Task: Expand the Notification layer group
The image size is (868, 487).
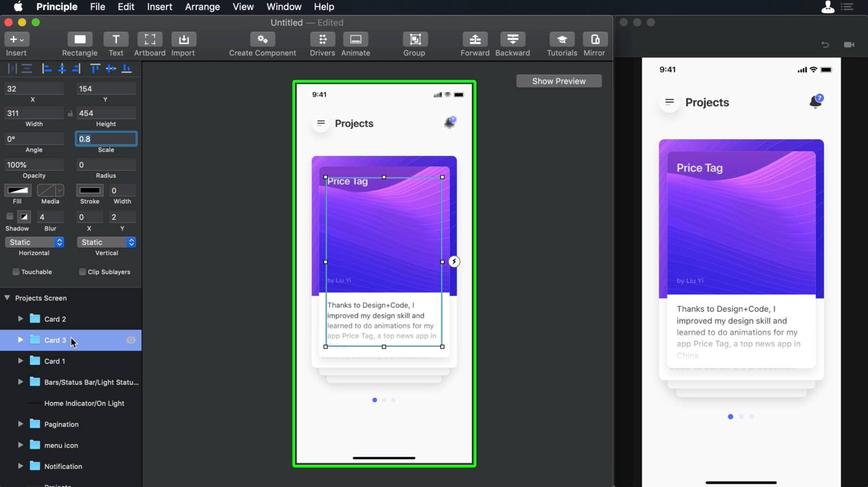Action: (x=20, y=466)
